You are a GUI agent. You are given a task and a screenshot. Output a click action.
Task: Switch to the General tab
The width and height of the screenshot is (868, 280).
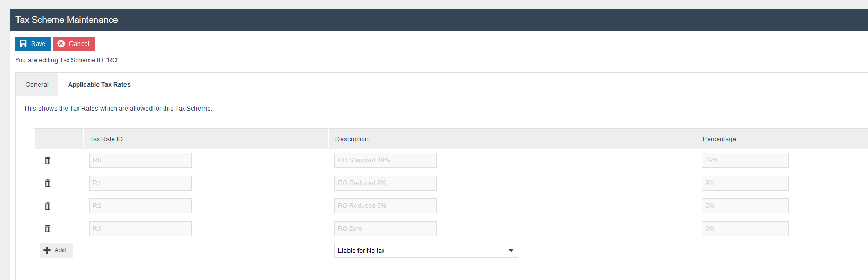coord(37,85)
